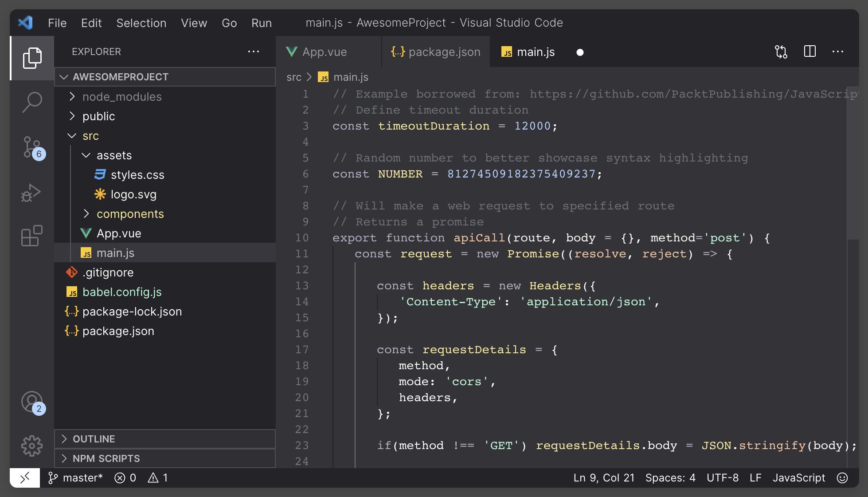Click the JavaScript language mode button
This screenshot has width=868, height=497.
(x=798, y=478)
